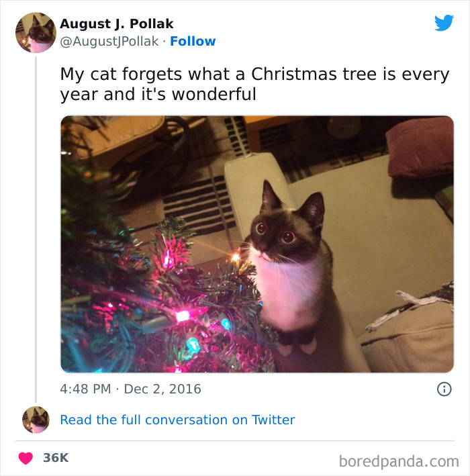Image resolution: width=470 pixels, height=476 pixels.
Task: Click the pink Christmas lights in the photo
Action: click(181, 314)
